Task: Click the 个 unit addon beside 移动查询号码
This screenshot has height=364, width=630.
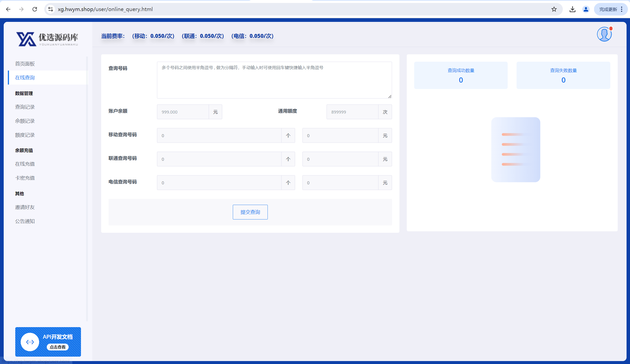Action: point(288,136)
